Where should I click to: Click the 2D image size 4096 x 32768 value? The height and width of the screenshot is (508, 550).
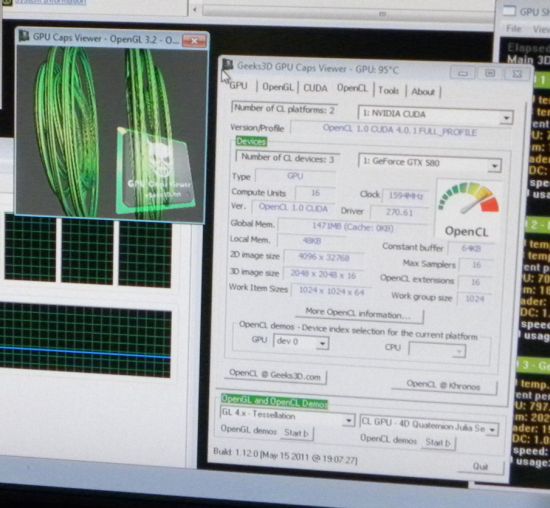pos(323,258)
